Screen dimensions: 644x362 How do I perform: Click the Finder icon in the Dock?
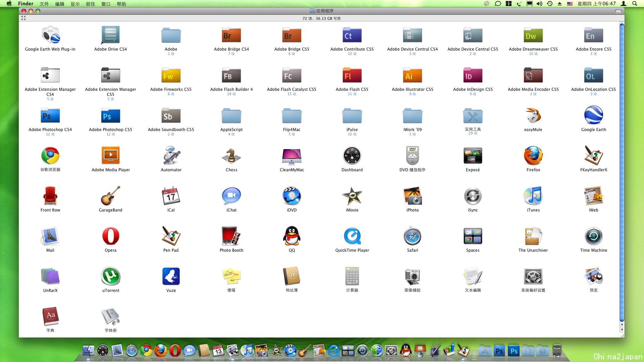[88, 351]
